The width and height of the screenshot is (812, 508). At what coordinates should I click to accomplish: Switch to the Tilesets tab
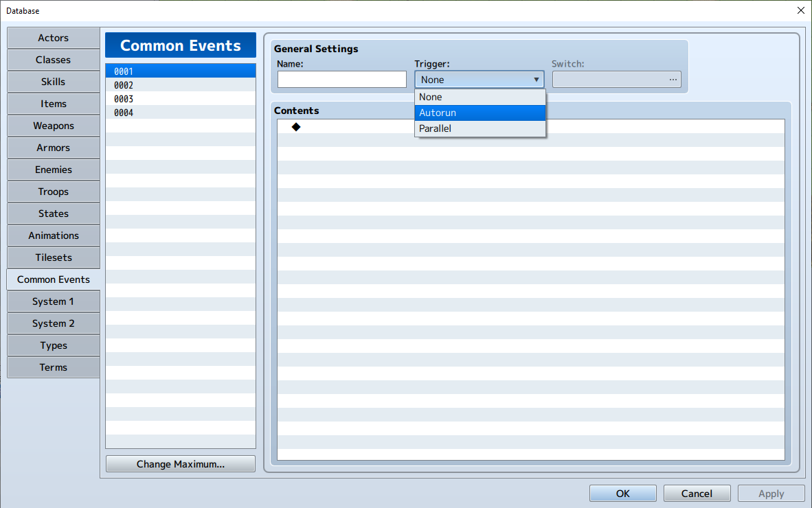click(x=54, y=257)
